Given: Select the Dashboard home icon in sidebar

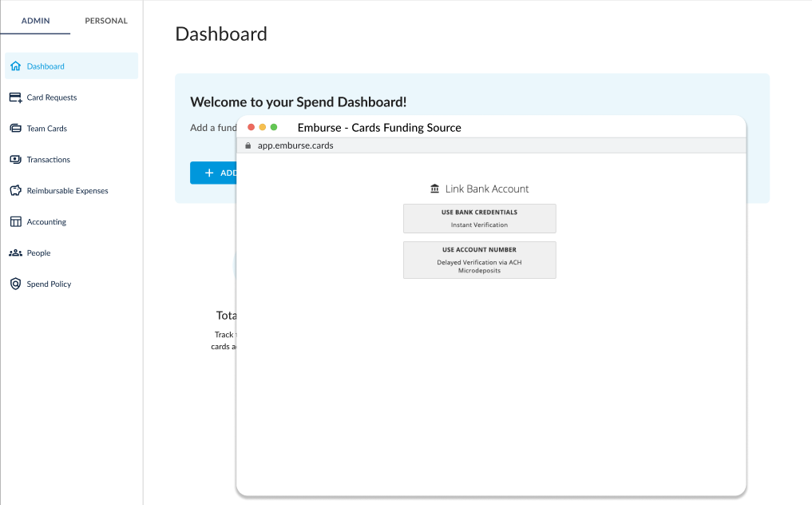Looking at the screenshot, I should [14, 66].
